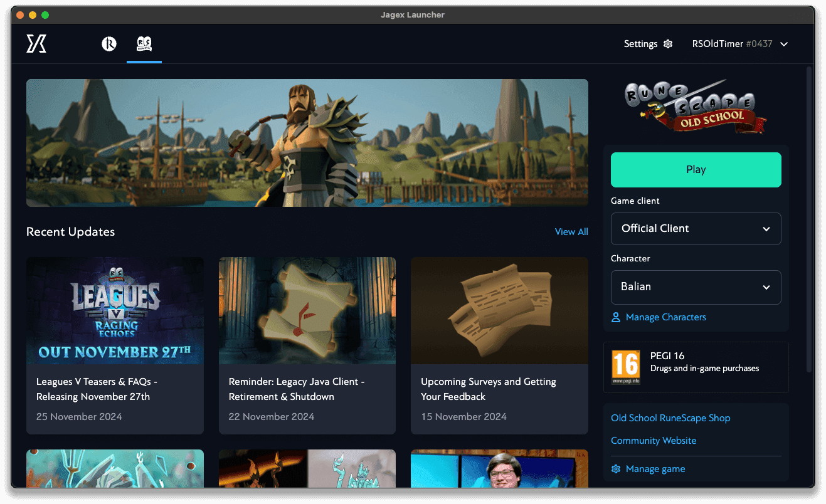Screen dimensions: 826x504
Task: Visit the Community Website
Action: [x=654, y=440]
